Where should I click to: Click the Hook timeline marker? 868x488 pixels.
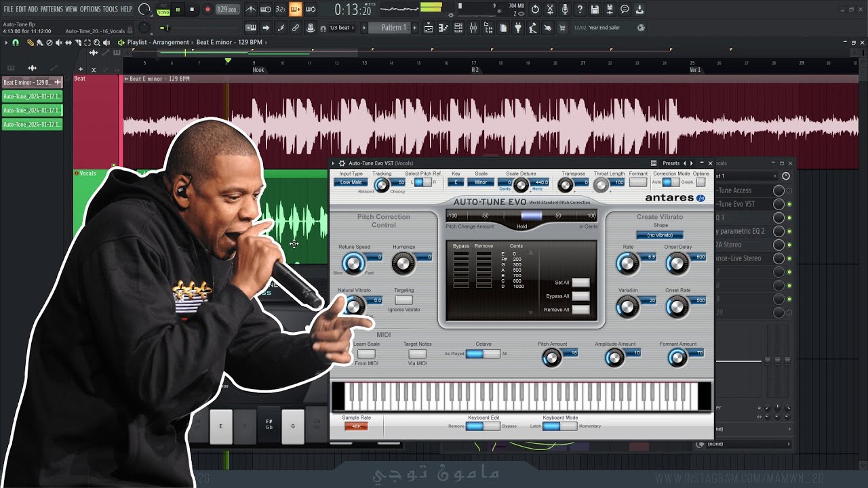click(258, 70)
